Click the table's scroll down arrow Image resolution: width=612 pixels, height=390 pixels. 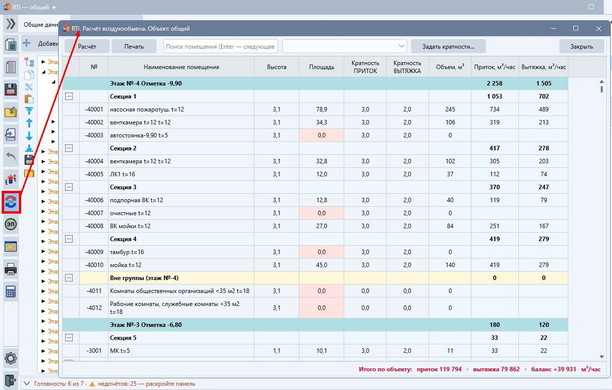coord(601,356)
